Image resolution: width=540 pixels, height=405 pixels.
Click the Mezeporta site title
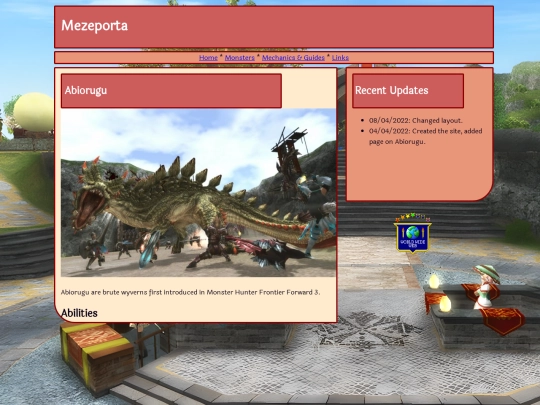tap(94, 25)
